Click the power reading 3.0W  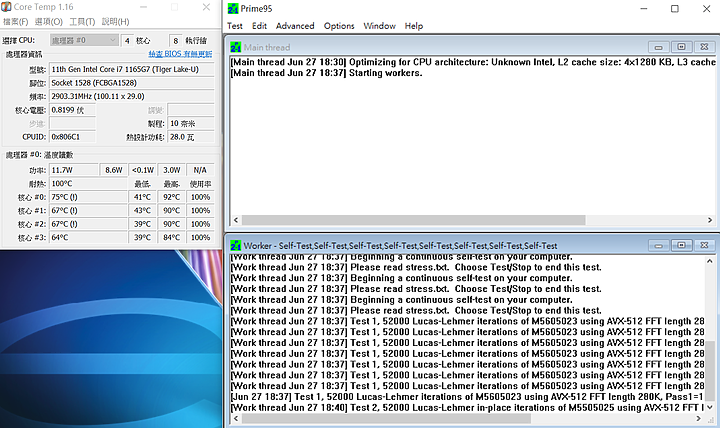point(172,170)
